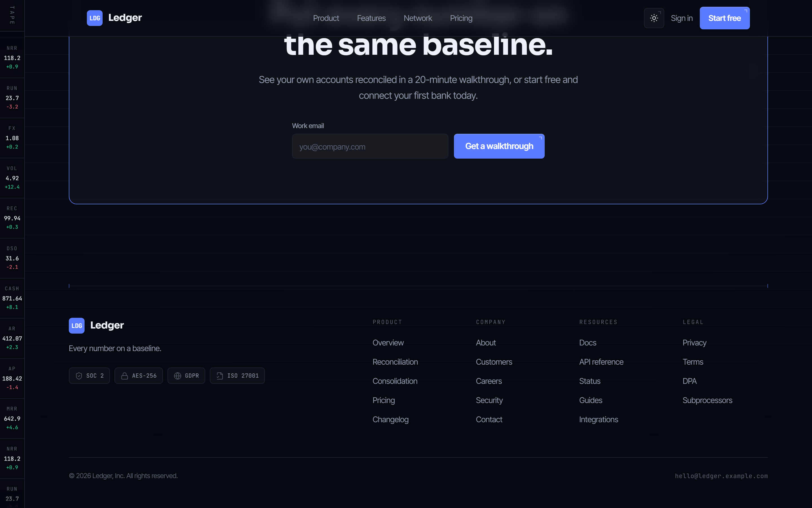Click the Ledger wordmark in the header
The width and height of the screenshot is (812, 508).
pyautogui.click(x=125, y=18)
